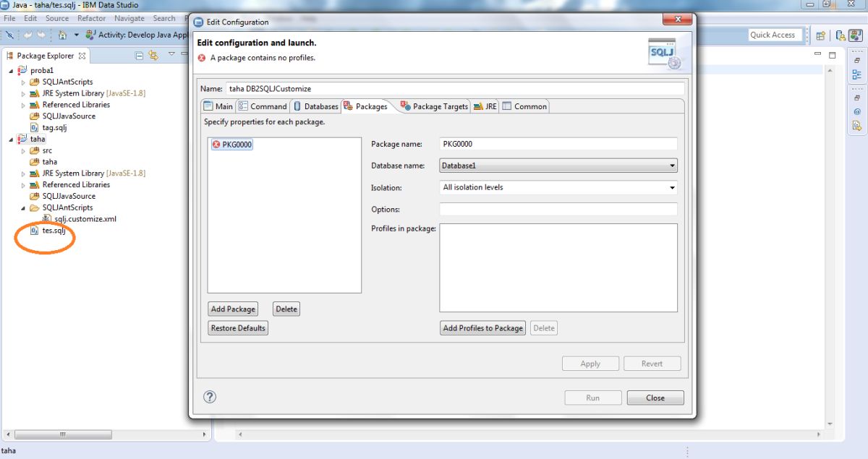Expand SQLJAntScripts under proba1
Screen dimensions: 868x459
(x=23, y=82)
